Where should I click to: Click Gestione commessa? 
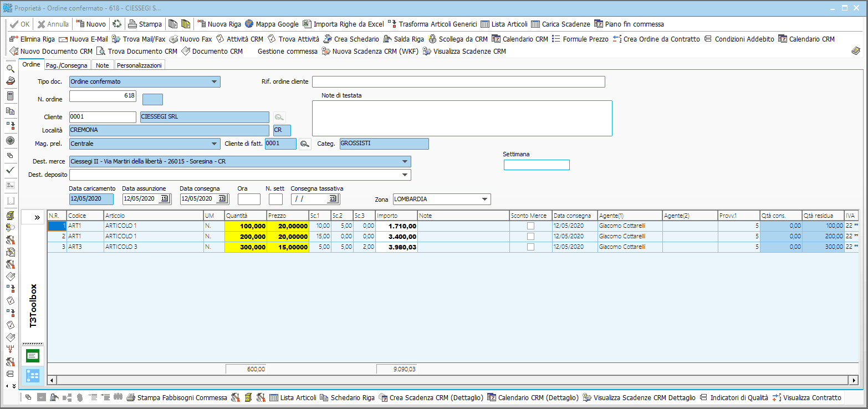click(288, 52)
